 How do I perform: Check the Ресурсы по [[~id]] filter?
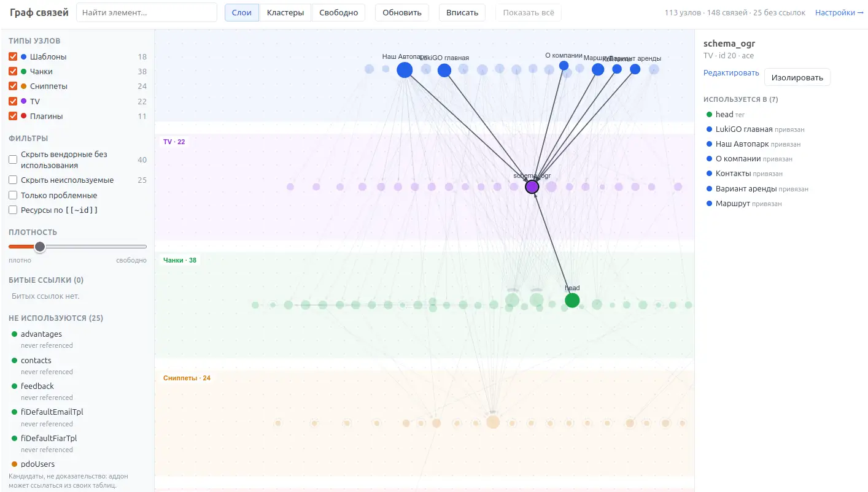13,210
